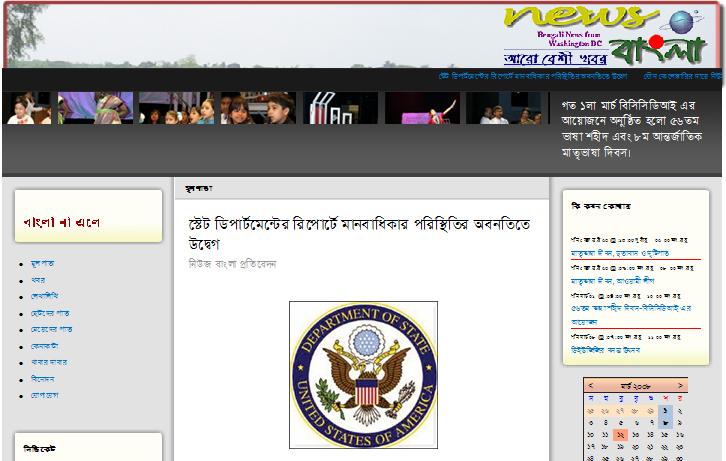Click the article headline about the State Department report
Screen dimensions: 726x461
coord(359,234)
